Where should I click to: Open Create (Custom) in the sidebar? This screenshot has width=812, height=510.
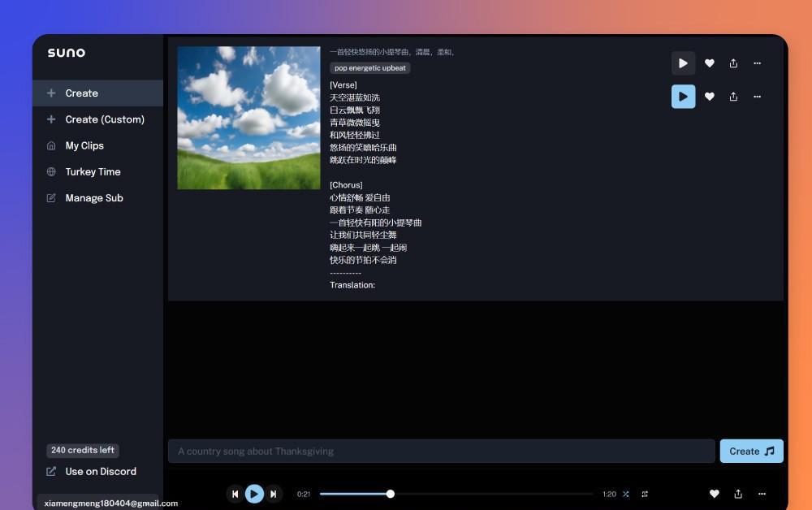(x=98, y=119)
